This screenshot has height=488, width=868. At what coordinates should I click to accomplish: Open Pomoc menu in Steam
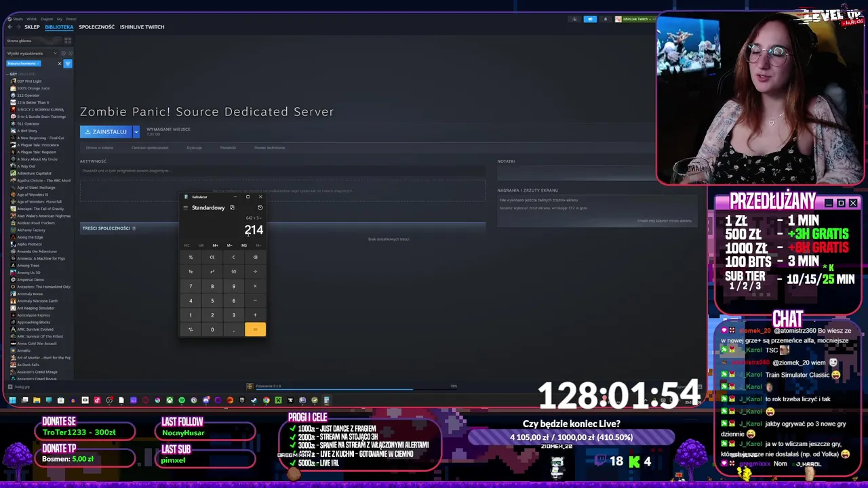point(71,19)
